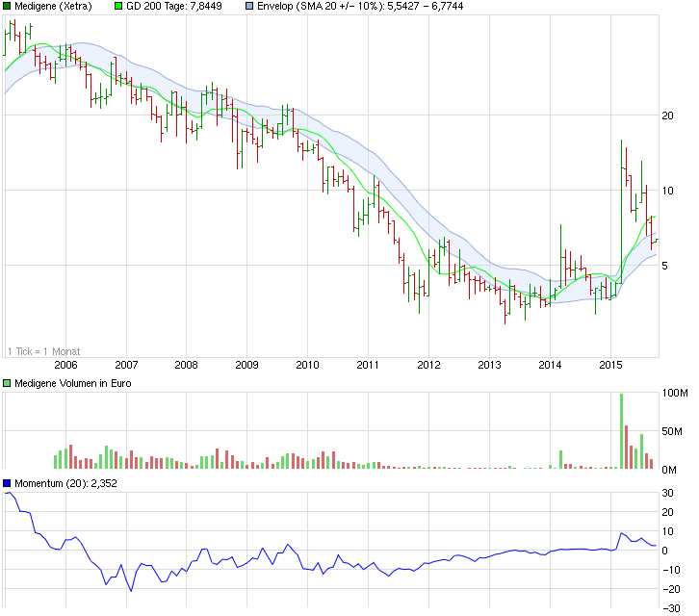Image resolution: width=699 pixels, height=616 pixels.
Task: Click the tall green 2015 price spike candle
Action: click(621, 212)
